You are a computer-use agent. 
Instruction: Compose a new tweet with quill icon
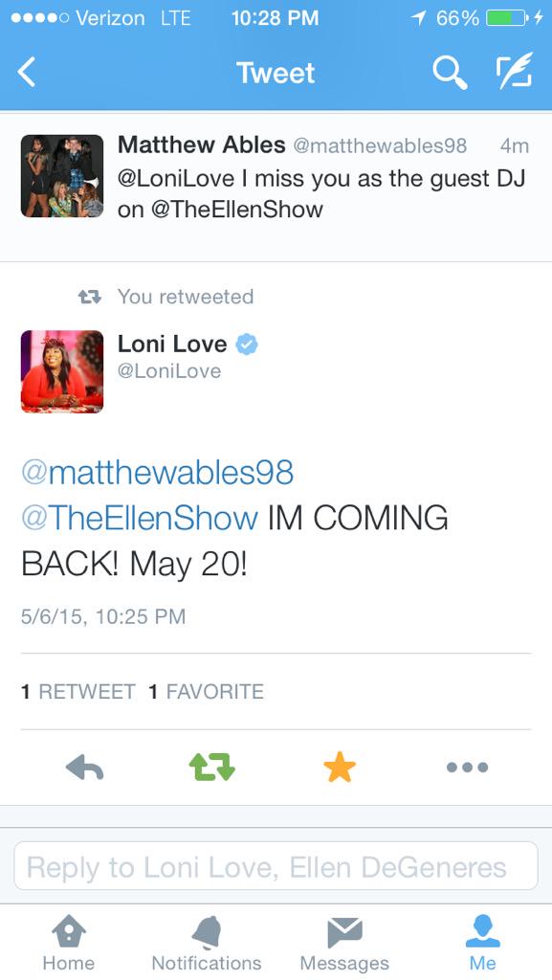point(514,70)
